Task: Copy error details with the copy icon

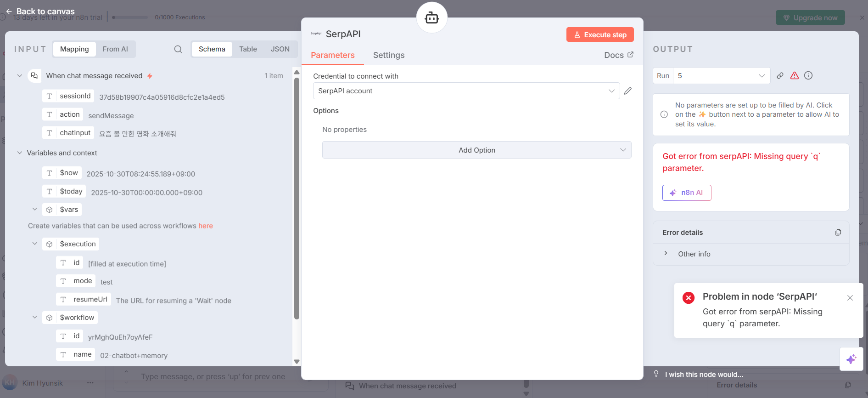Action: coord(838,233)
